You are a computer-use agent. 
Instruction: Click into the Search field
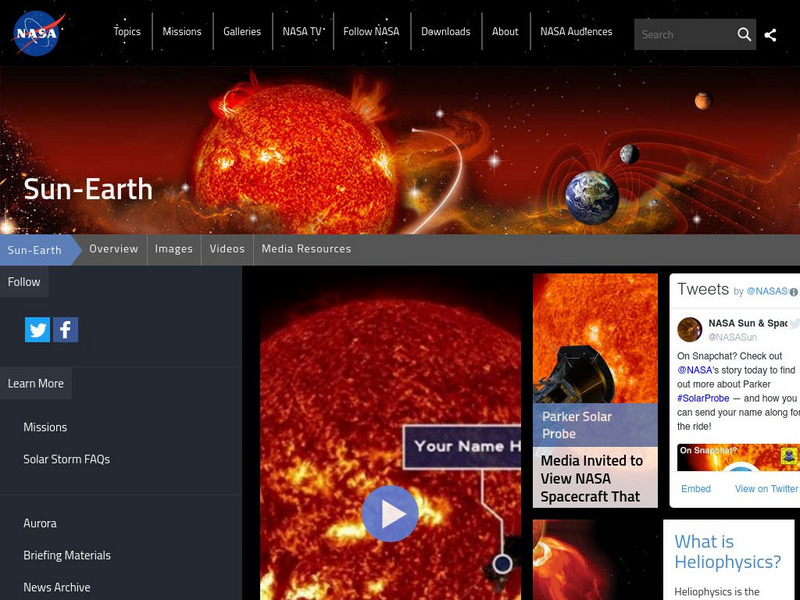click(x=684, y=35)
